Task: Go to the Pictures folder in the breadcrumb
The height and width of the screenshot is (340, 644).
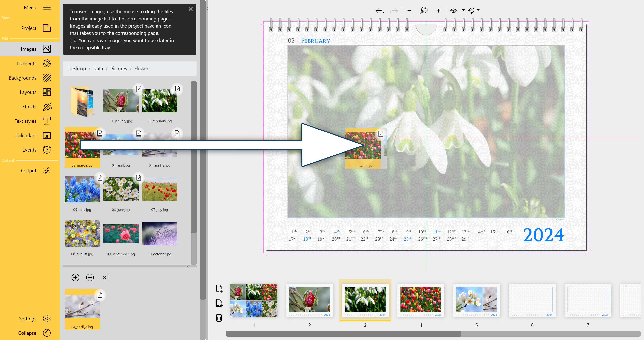Action: (119, 68)
